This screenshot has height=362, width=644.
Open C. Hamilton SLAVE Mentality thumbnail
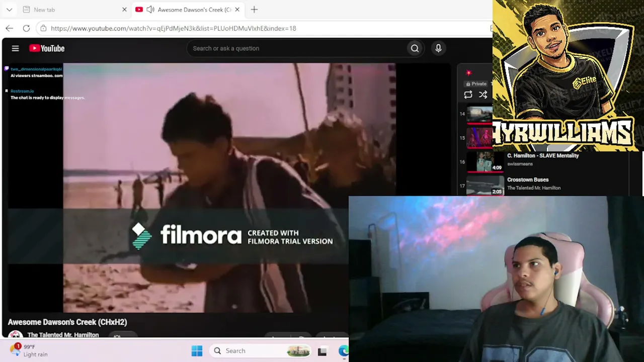[x=485, y=162]
